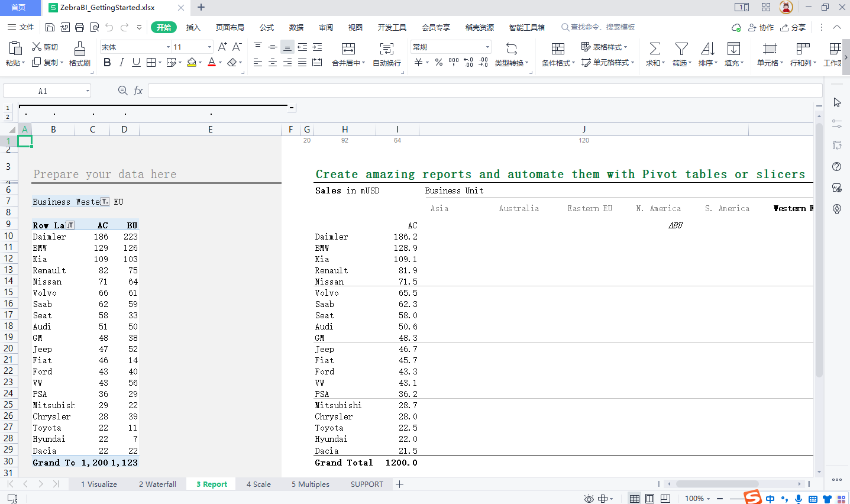This screenshot has width=850, height=504.
Task: Click the 协作 collaborate button
Action: [761, 27]
